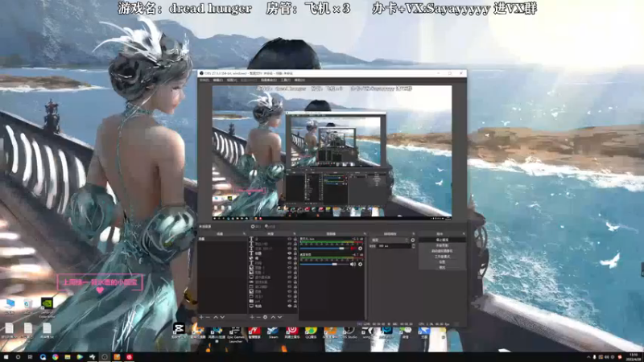This screenshot has height=362, width=644.
Task: Open the 视图(V) menu in OBS
Action: point(232,80)
